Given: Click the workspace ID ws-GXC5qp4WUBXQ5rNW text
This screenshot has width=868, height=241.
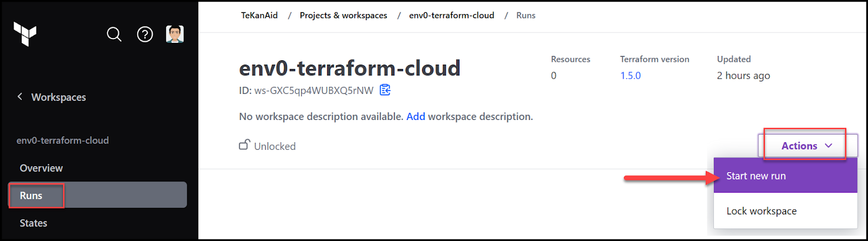Looking at the screenshot, I should 314,91.
